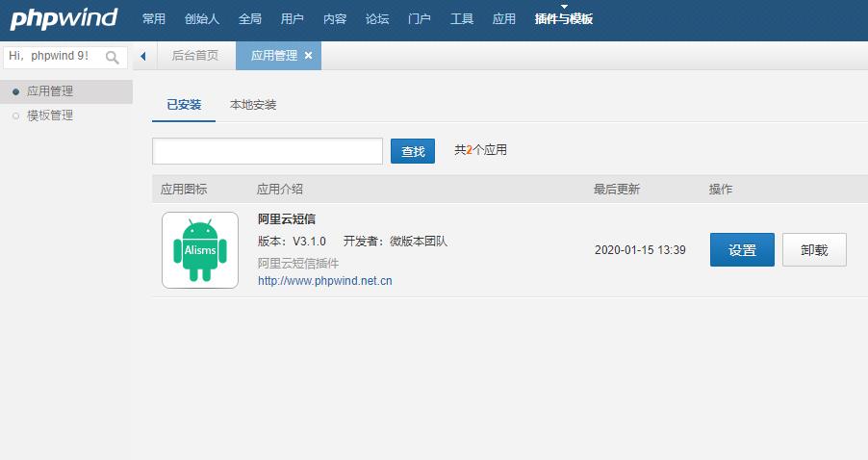The image size is (868, 460).
Task: Open the 用户 menu
Action: pos(293,19)
